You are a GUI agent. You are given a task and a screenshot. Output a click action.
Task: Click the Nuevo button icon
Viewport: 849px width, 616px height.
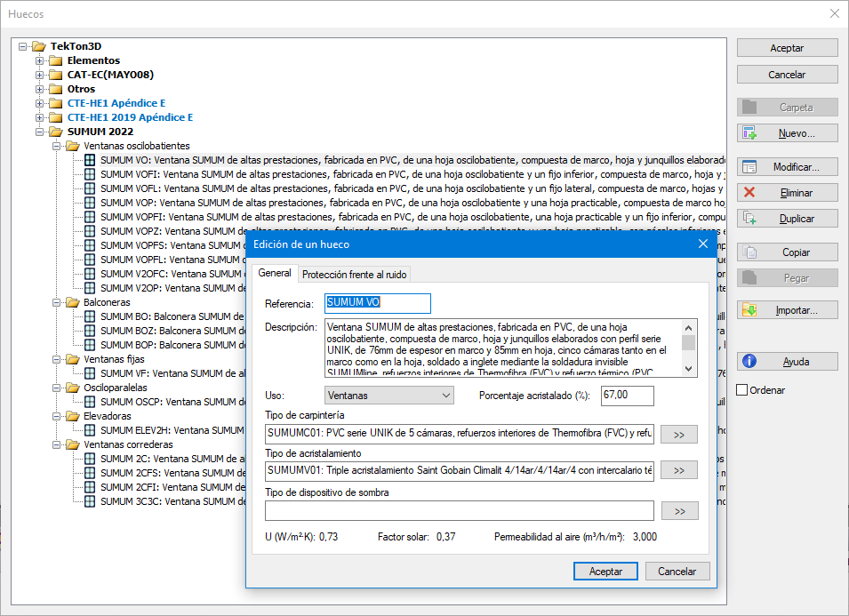pos(749,132)
